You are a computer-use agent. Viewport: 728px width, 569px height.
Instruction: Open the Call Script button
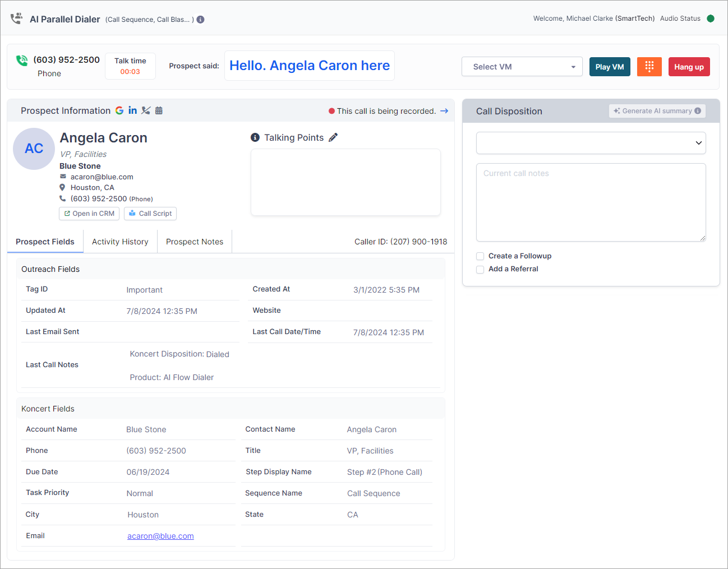point(150,214)
